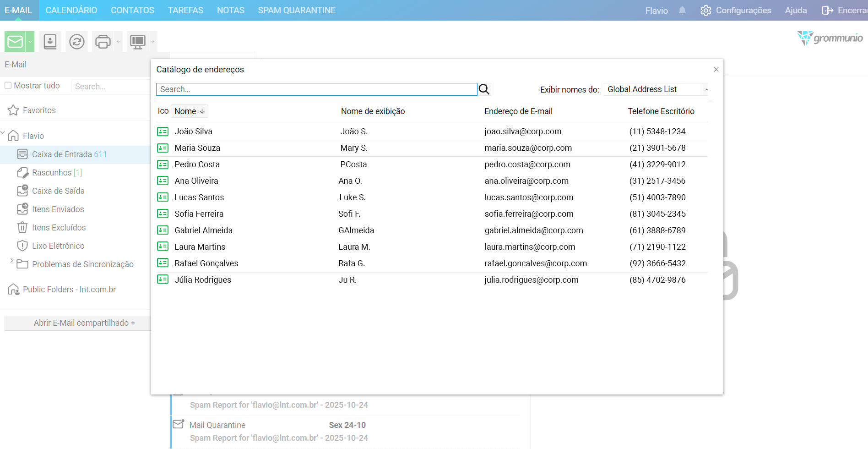Open the address book toolbar icon
This screenshot has height=449, width=868.
click(x=50, y=42)
